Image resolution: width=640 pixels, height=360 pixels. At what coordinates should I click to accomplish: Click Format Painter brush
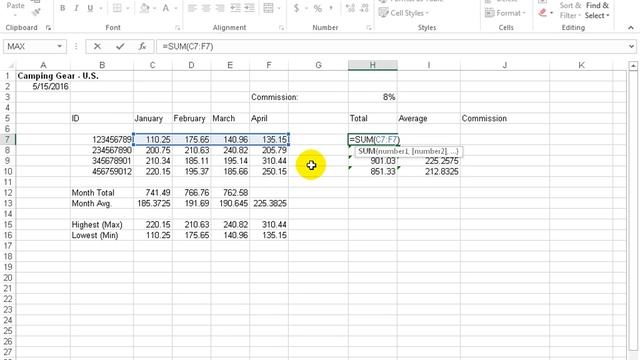point(36,12)
